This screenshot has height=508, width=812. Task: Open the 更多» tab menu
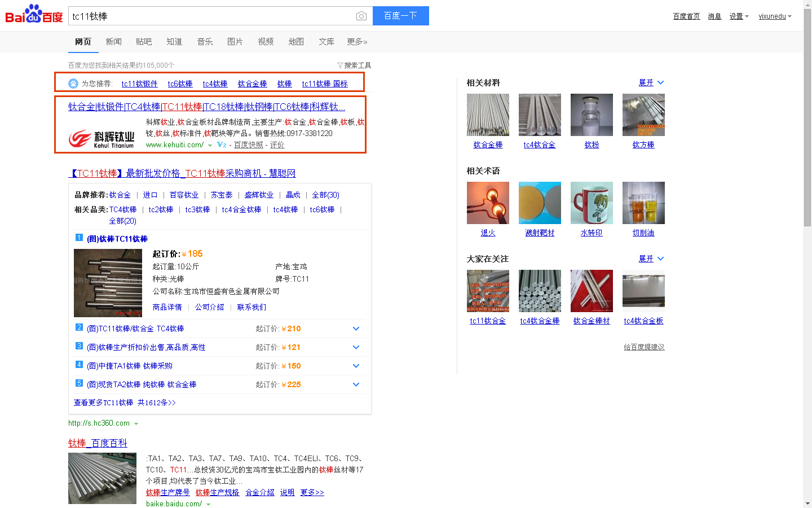[357, 42]
